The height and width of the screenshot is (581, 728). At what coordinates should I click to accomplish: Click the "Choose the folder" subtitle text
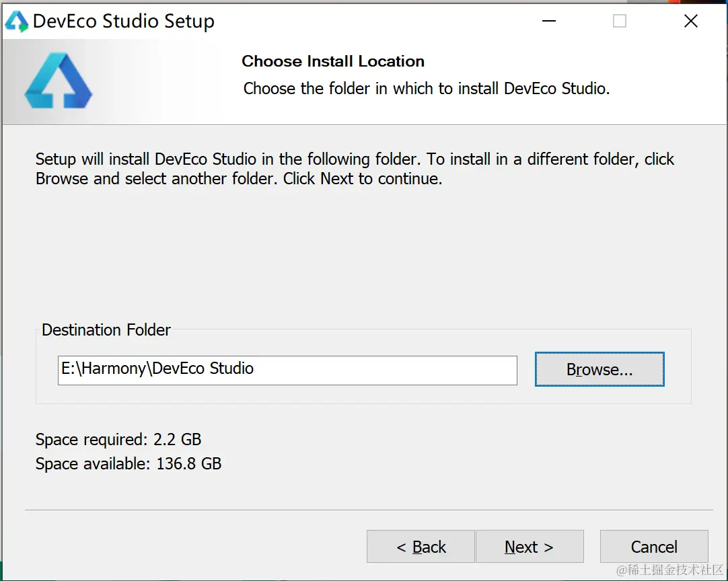[426, 88]
